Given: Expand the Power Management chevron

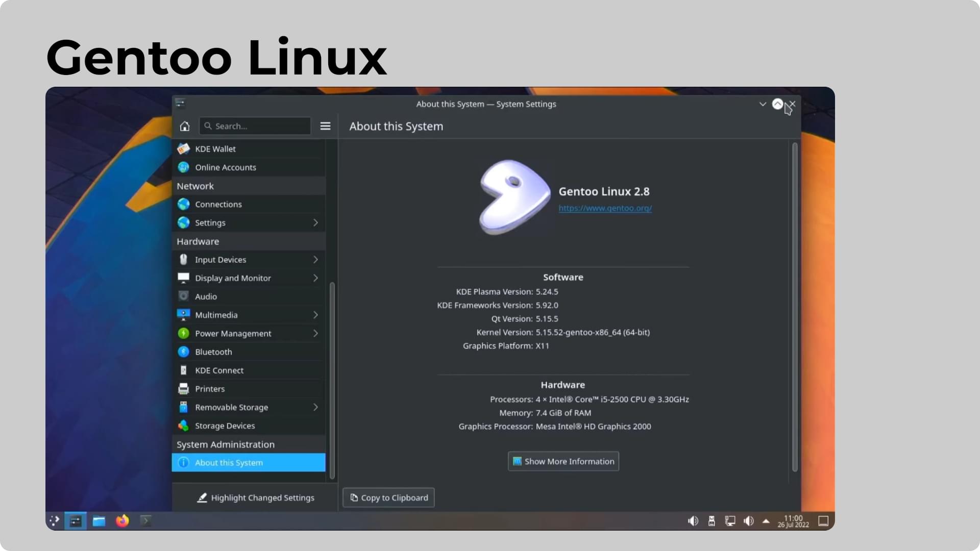Looking at the screenshot, I should point(315,333).
